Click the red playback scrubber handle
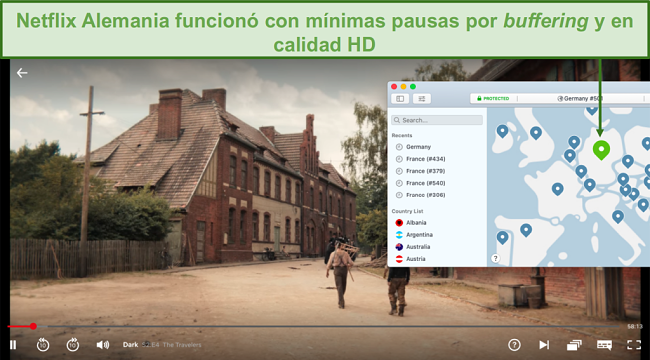The width and height of the screenshot is (650, 360). (33, 326)
